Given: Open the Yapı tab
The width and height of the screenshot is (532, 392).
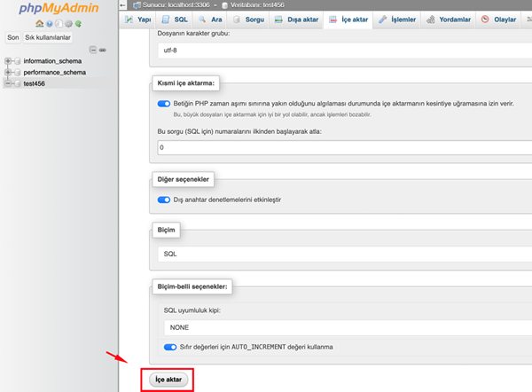Looking at the screenshot, I should pyautogui.click(x=137, y=20).
